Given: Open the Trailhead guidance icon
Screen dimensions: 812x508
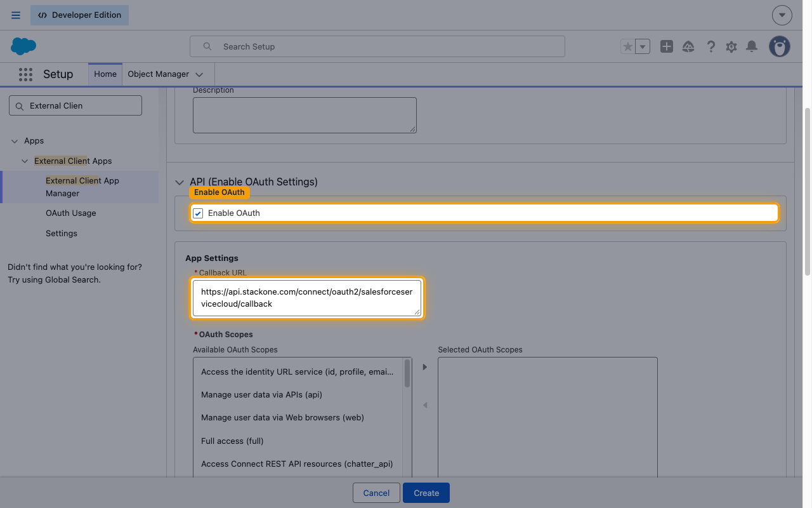Looking at the screenshot, I should [x=688, y=46].
